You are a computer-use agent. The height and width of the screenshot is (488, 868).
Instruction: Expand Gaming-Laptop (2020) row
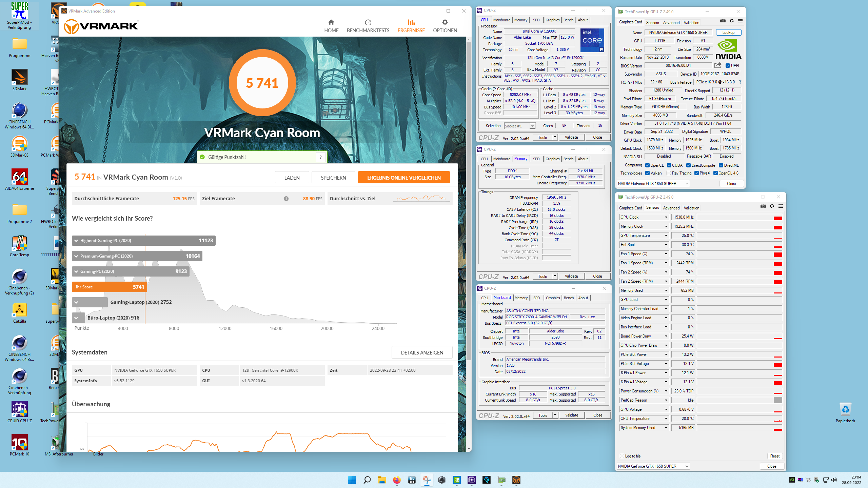(90, 302)
